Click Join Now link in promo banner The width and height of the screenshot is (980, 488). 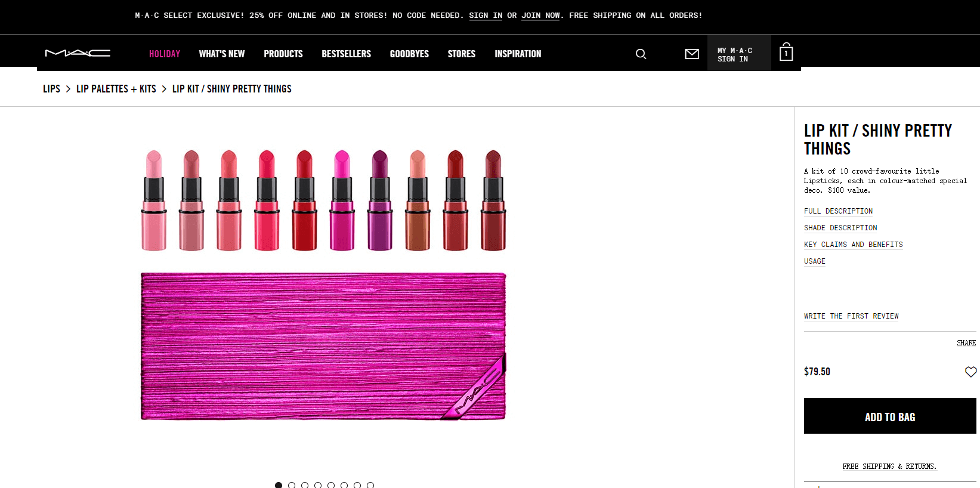[540, 16]
